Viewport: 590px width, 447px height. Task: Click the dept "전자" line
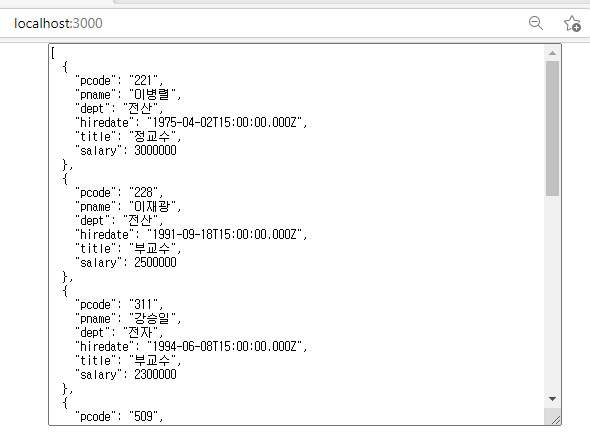[x=119, y=333]
